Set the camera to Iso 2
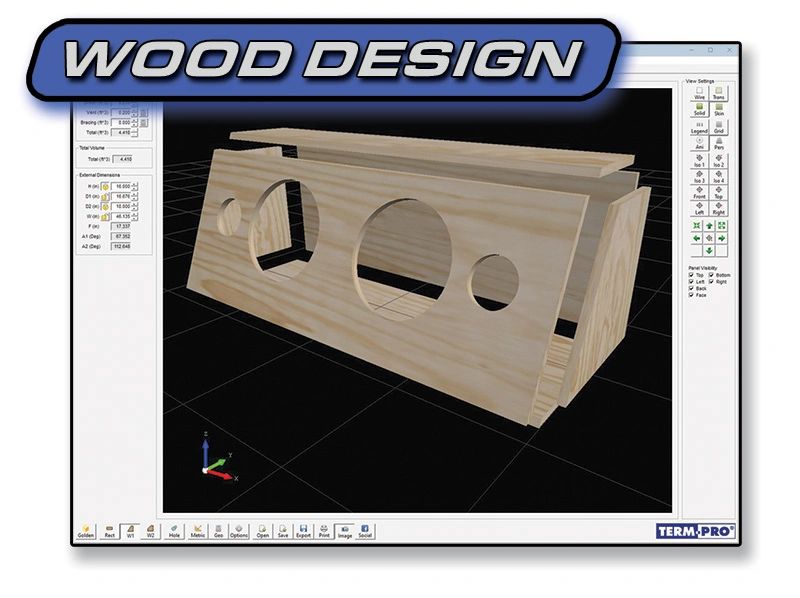The height and width of the screenshot is (598, 800). point(718,161)
